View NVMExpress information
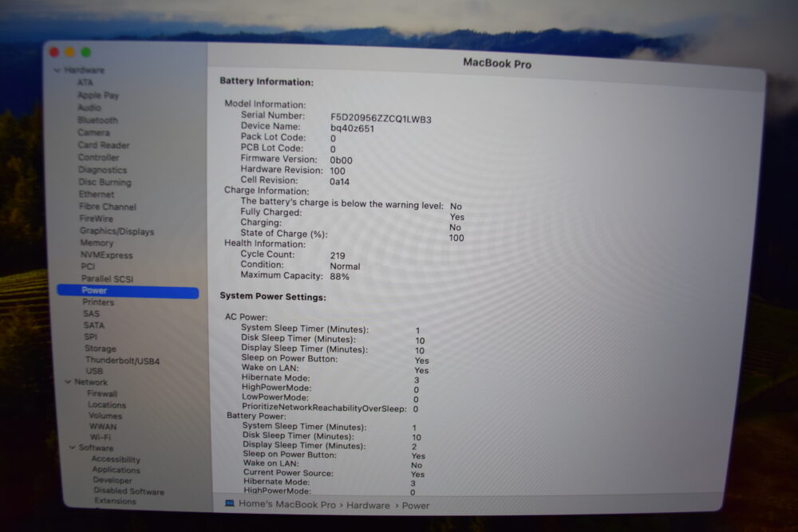Viewport: 798px width, 532px height. [x=106, y=255]
